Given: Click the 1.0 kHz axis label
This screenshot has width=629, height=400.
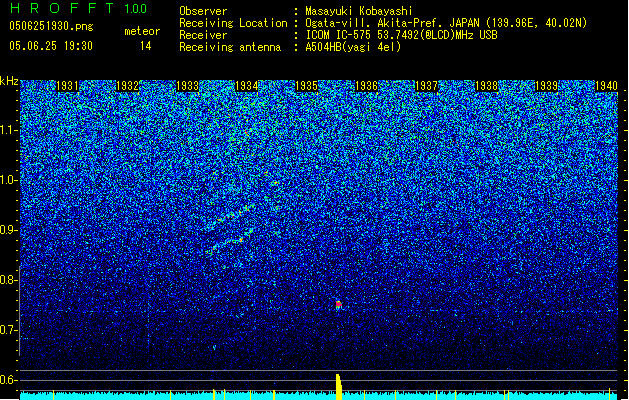Looking at the screenshot, I should coord(9,180).
